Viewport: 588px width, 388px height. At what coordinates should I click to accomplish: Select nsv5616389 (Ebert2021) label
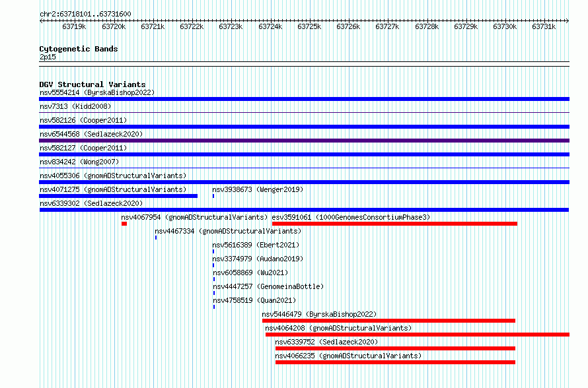[x=256, y=245]
